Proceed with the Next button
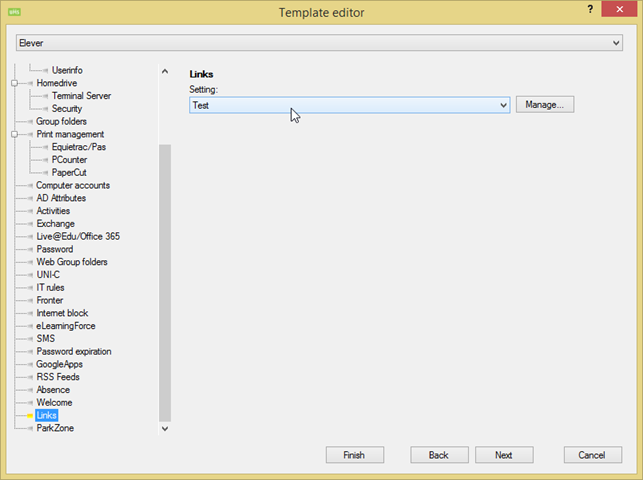643x480 pixels. click(x=504, y=455)
